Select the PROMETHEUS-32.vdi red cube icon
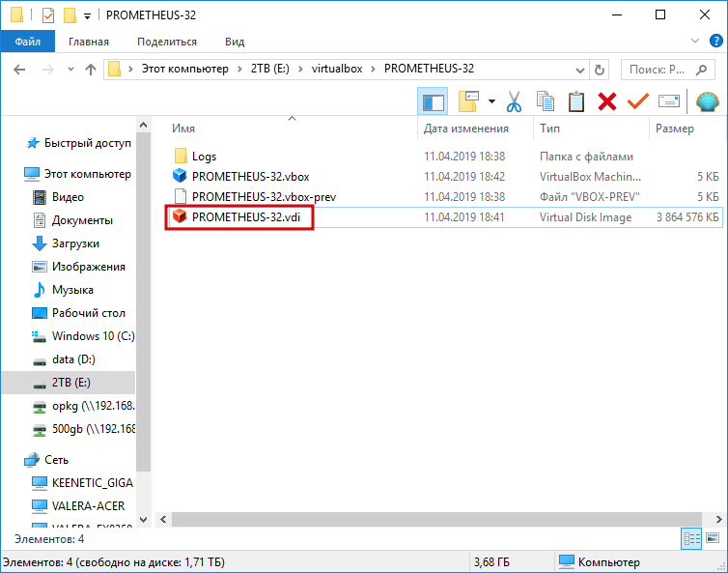728x573 pixels. click(x=180, y=216)
